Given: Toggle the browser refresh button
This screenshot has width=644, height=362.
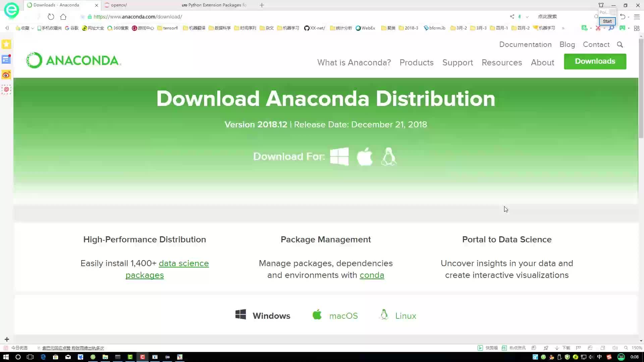Looking at the screenshot, I should (51, 17).
